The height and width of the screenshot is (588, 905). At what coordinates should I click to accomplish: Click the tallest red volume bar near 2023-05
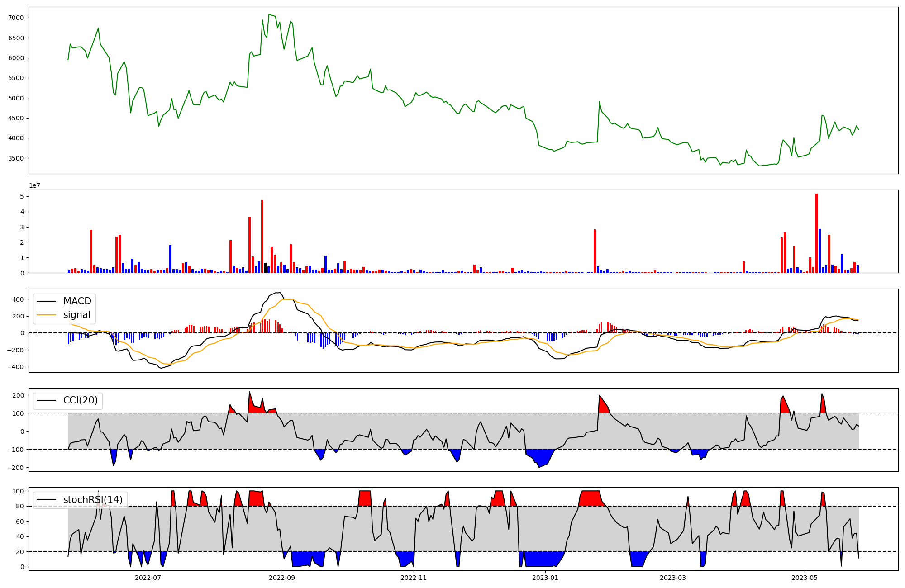click(x=816, y=233)
